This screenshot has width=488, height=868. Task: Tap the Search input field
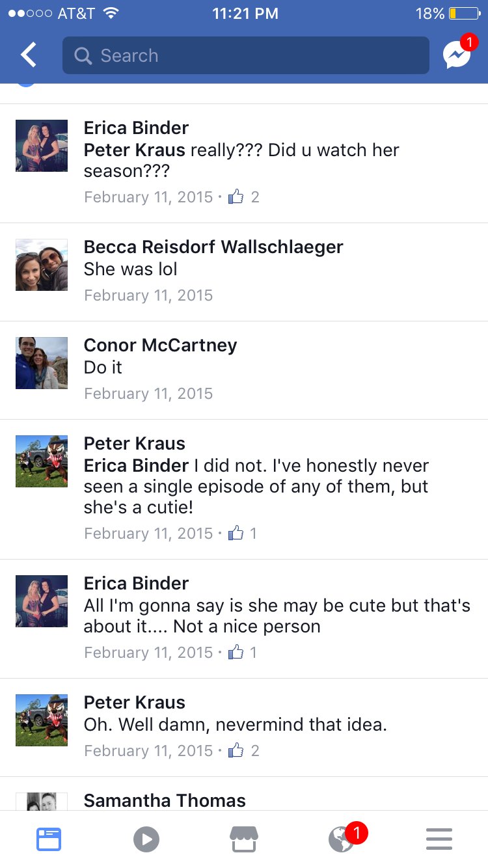[245, 55]
